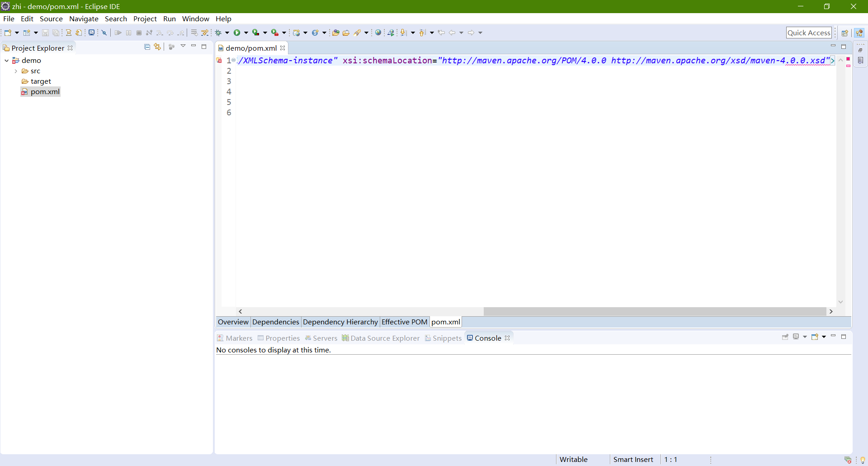Collapse the demo project tree node
The image size is (868, 466).
coord(6,61)
